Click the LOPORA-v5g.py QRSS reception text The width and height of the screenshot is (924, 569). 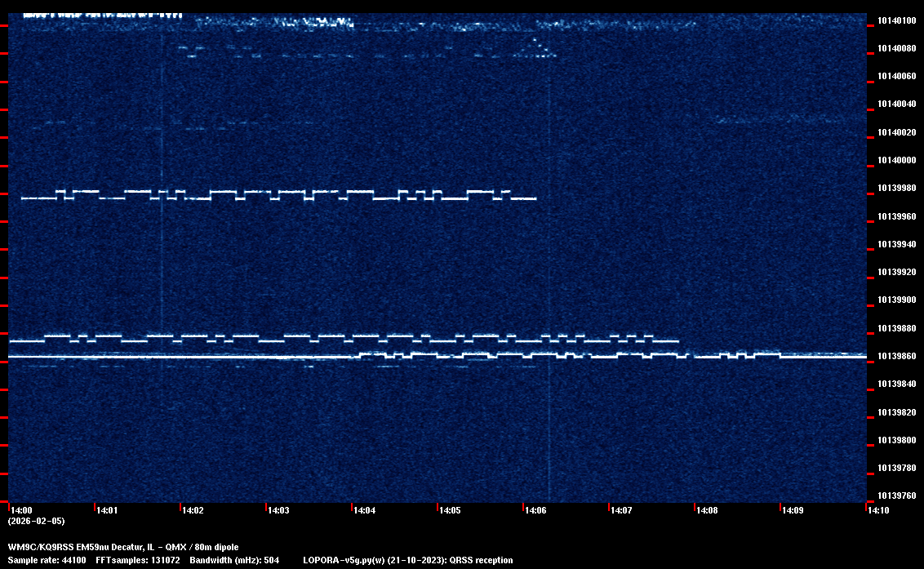point(407,561)
